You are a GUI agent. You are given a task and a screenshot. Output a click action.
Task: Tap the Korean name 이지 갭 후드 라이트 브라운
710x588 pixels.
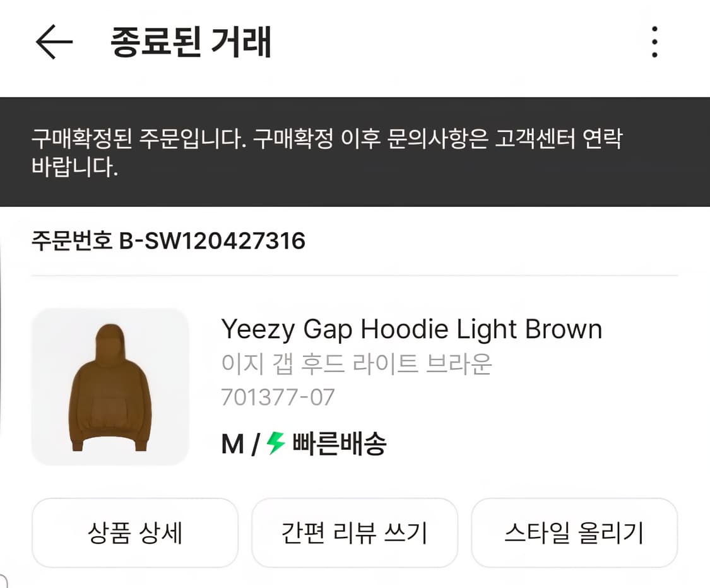click(x=357, y=364)
